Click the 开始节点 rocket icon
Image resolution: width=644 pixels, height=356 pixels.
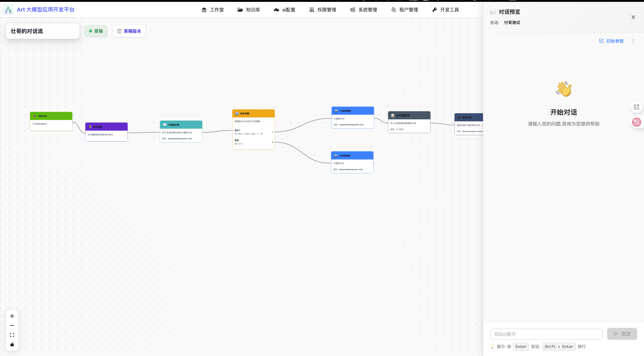(x=35, y=116)
